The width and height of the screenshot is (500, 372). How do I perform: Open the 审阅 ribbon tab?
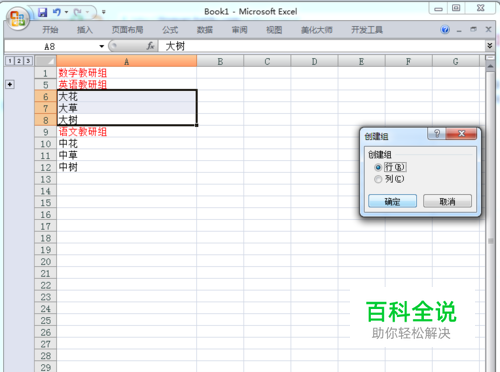[239, 30]
